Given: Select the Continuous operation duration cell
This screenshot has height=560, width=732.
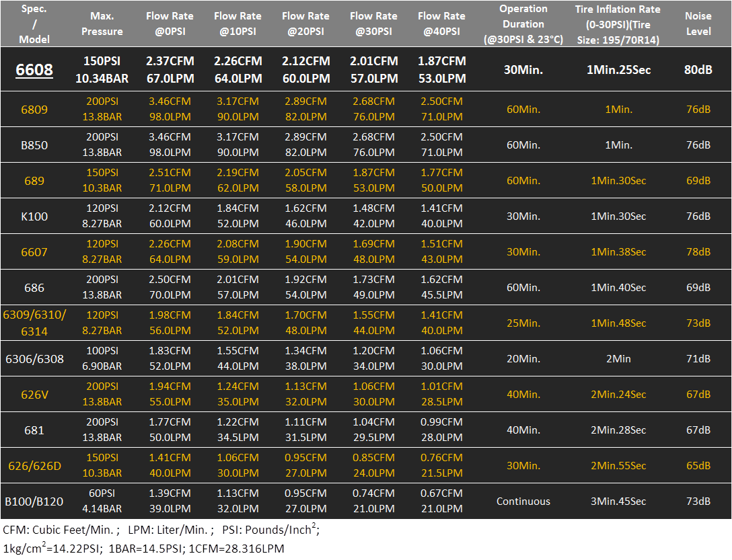Looking at the screenshot, I should click(x=523, y=502).
